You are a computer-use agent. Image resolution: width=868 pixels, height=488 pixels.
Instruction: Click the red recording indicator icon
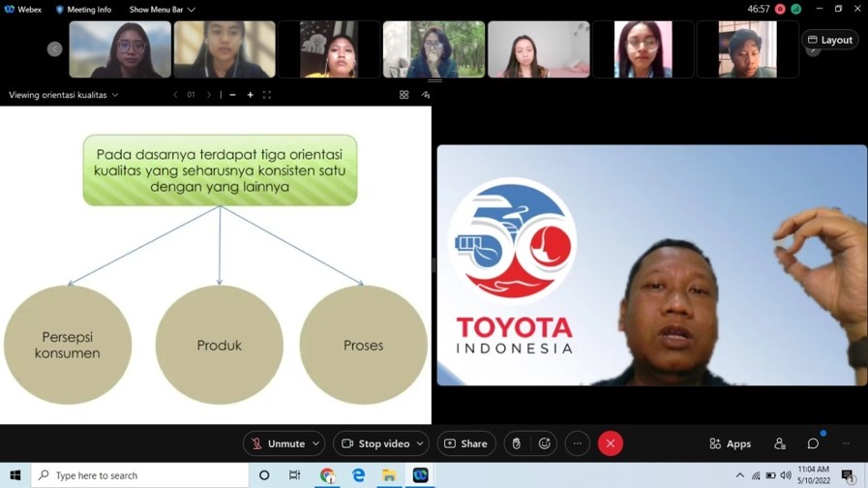tap(780, 9)
